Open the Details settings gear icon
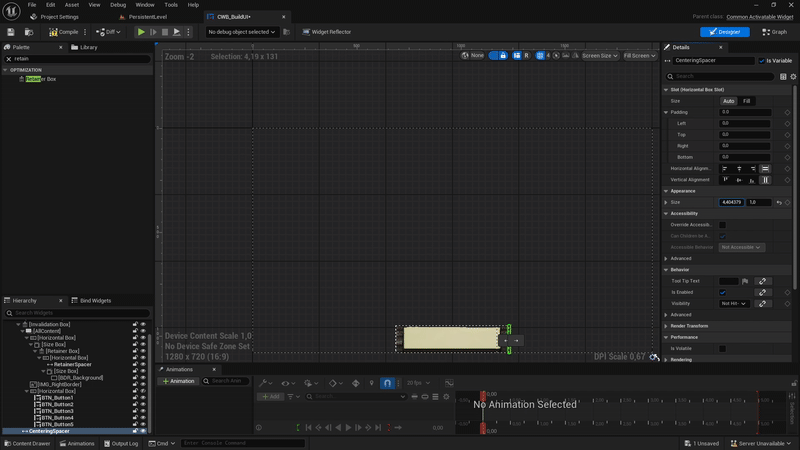The width and height of the screenshot is (800, 450). [791, 76]
